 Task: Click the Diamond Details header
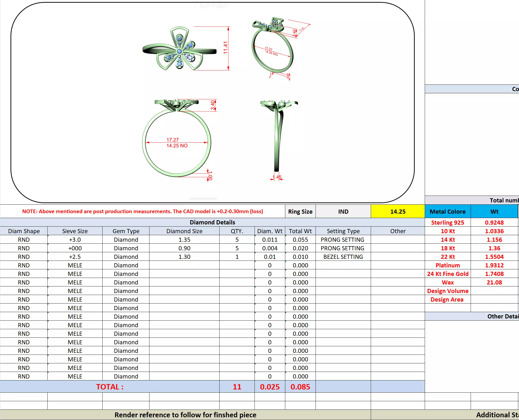(212, 222)
